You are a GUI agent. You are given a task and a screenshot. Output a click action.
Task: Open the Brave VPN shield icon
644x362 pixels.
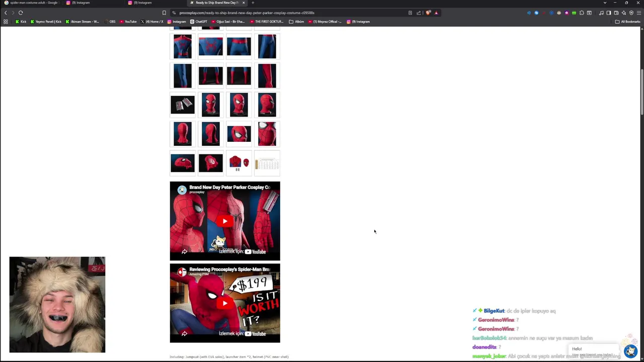tap(631, 13)
